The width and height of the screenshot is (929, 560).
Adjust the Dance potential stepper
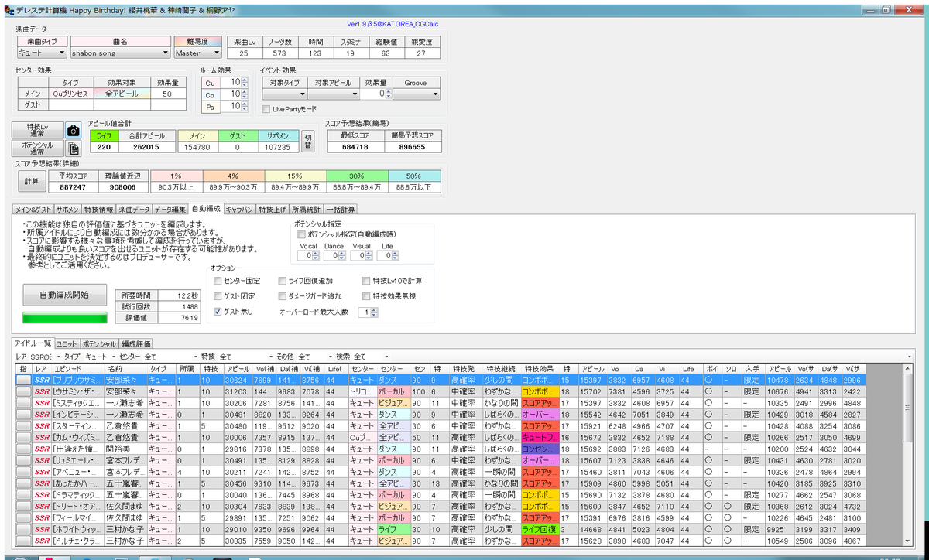pos(341,255)
